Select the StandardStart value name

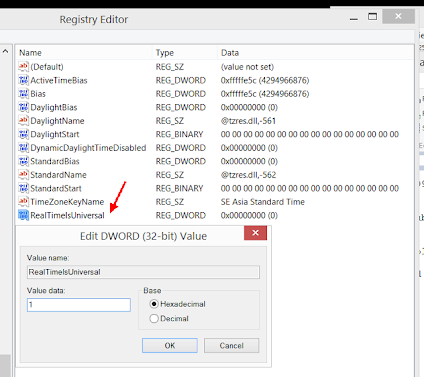coord(56,188)
